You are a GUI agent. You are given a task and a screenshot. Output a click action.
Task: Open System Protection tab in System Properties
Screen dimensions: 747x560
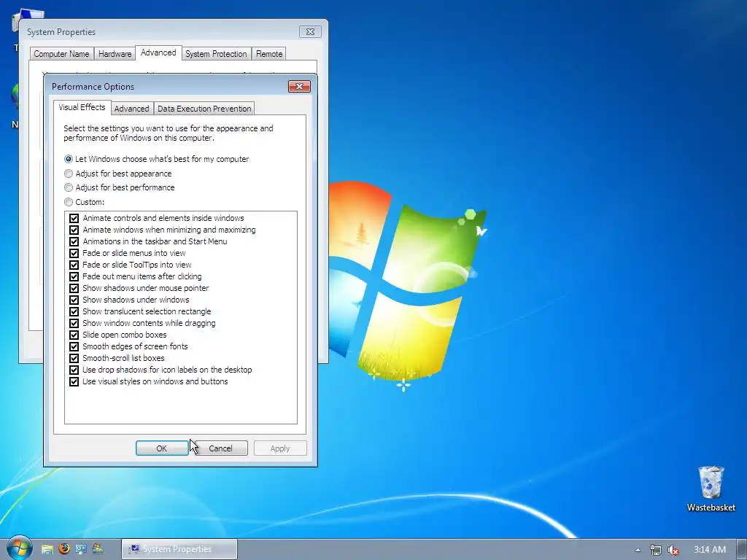tap(216, 54)
